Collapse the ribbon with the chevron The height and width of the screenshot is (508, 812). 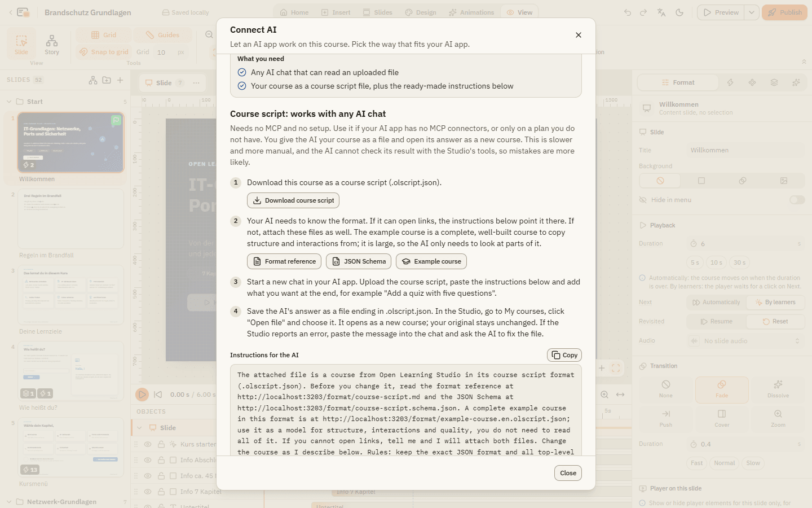[x=804, y=62]
